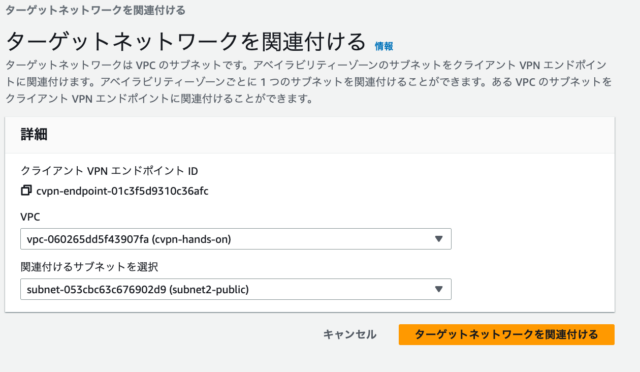Click the キャンセル button
The width and height of the screenshot is (640, 372).
[350, 334]
